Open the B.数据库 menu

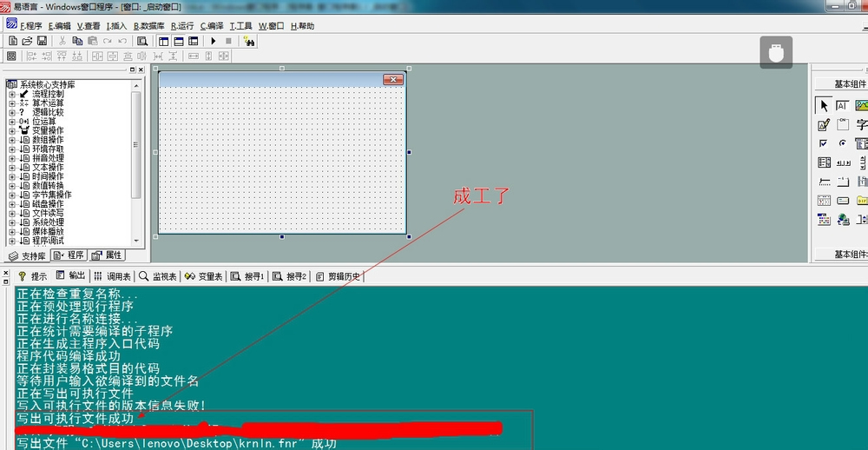149,26
